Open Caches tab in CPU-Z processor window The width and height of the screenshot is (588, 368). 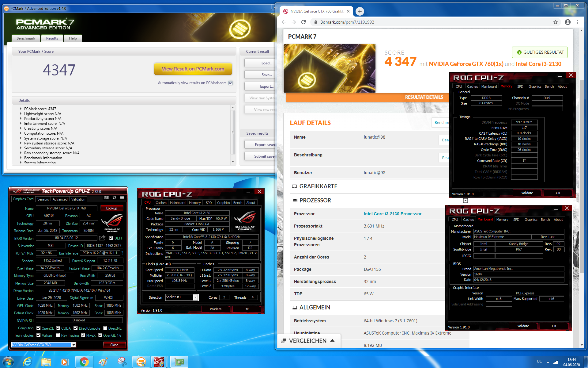(x=161, y=203)
